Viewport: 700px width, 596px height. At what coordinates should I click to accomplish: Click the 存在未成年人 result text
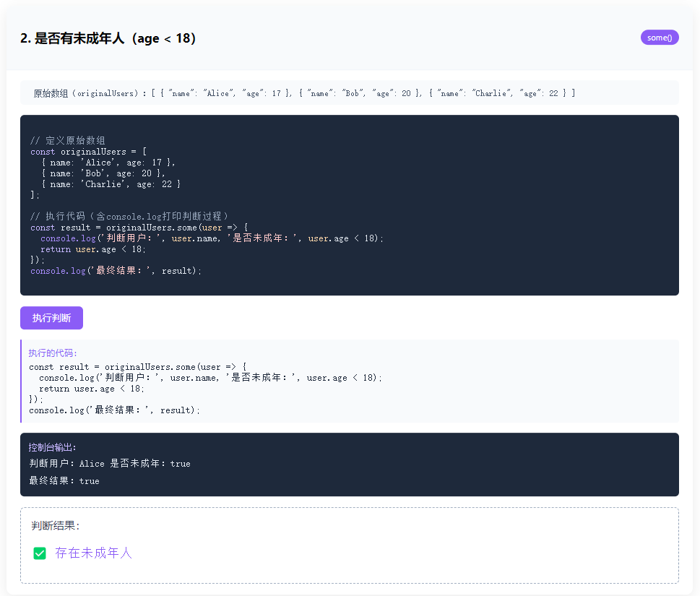pos(93,553)
